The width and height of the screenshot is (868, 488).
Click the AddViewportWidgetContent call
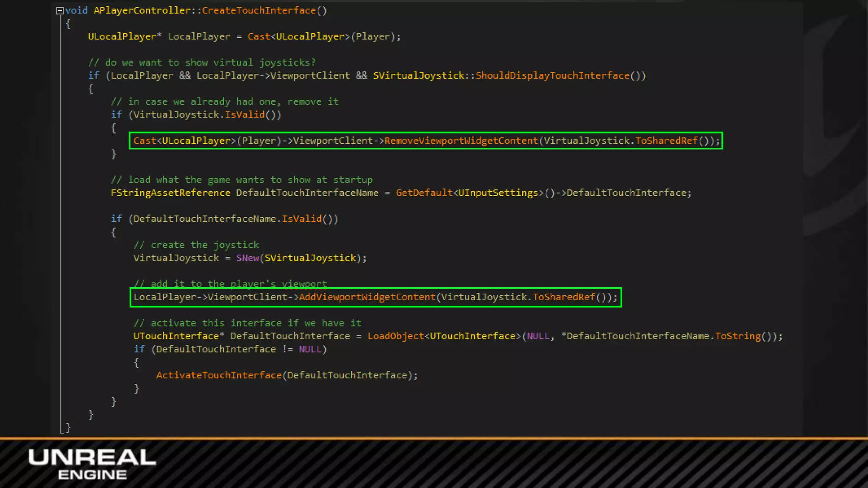(367, 297)
